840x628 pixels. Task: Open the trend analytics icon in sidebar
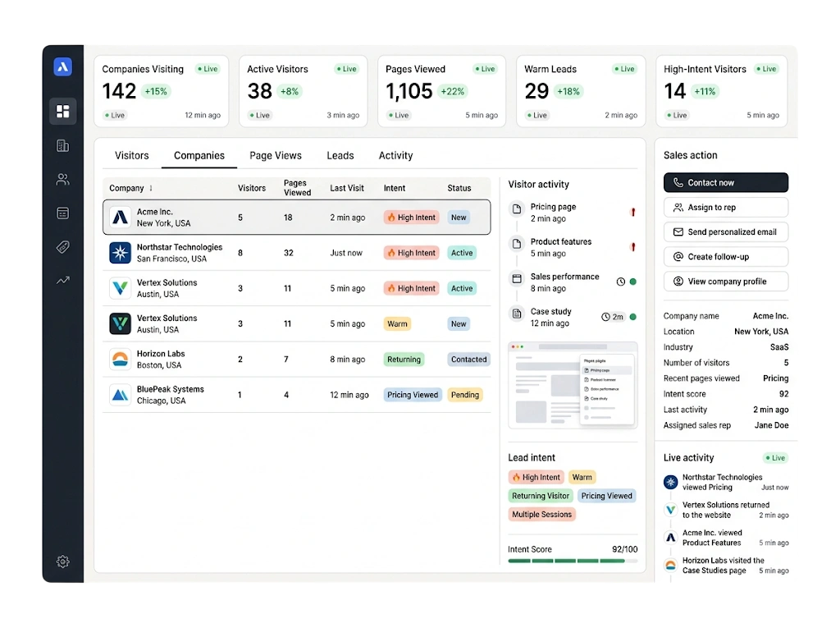62,280
